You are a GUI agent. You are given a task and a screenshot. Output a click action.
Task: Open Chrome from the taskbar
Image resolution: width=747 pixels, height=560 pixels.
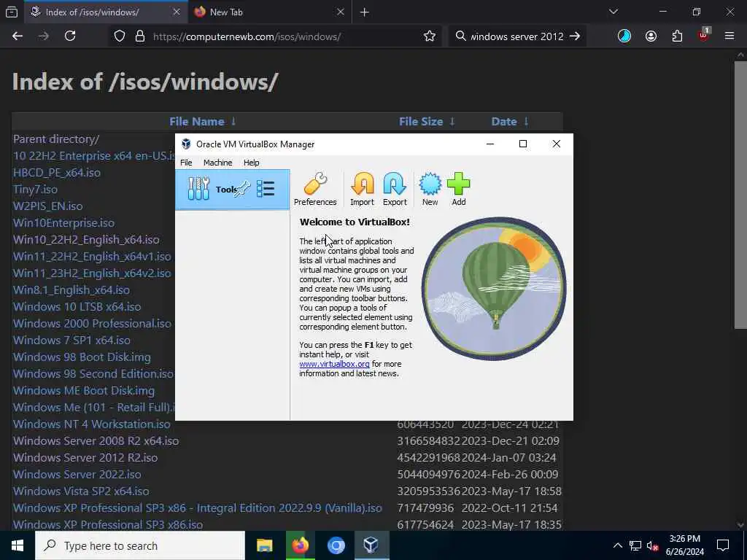tap(336, 545)
